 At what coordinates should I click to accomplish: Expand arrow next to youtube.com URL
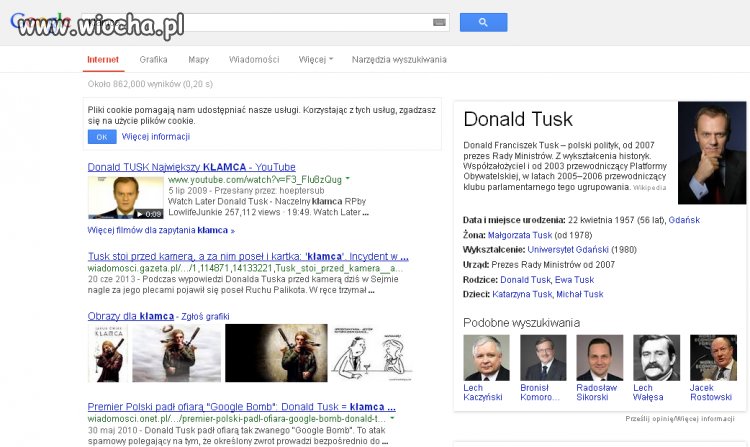click(348, 179)
